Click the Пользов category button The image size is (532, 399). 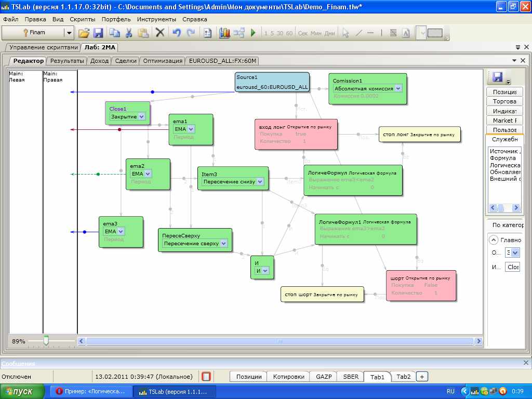tap(504, 130)
